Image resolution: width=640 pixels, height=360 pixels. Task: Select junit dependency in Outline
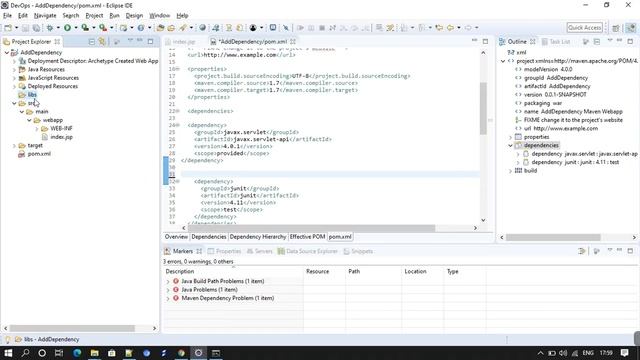pyautogui.click(x=575, y=162)
